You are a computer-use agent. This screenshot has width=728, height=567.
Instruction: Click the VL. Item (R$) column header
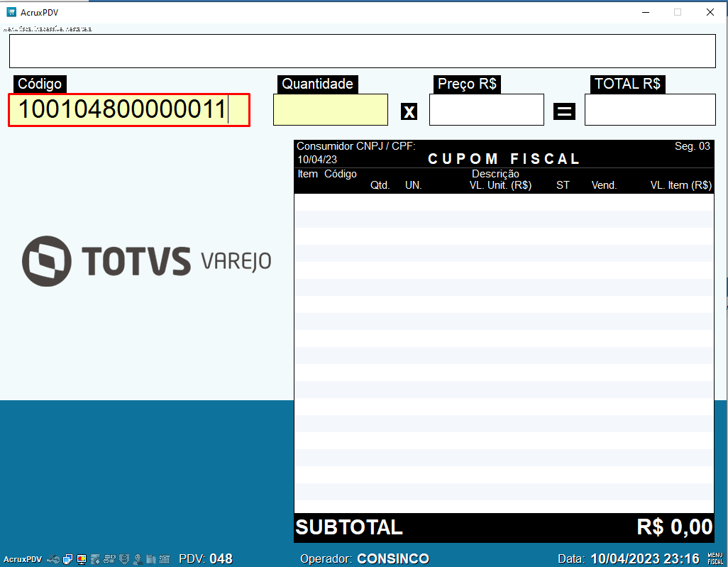click(680, 185)
